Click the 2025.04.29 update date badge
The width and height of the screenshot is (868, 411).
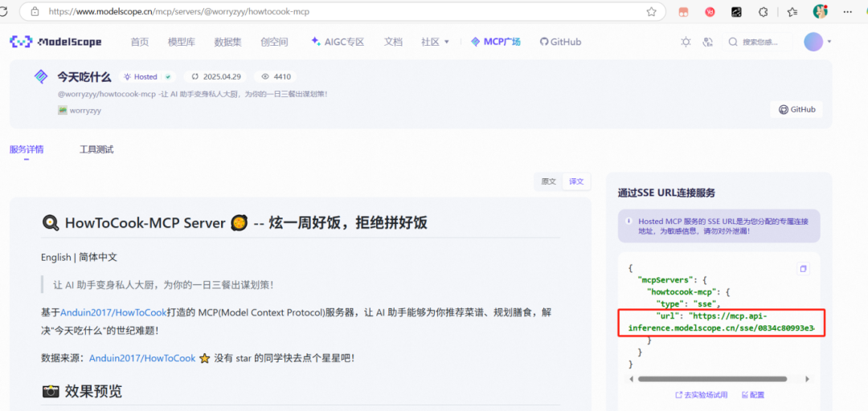click(215, 77)
